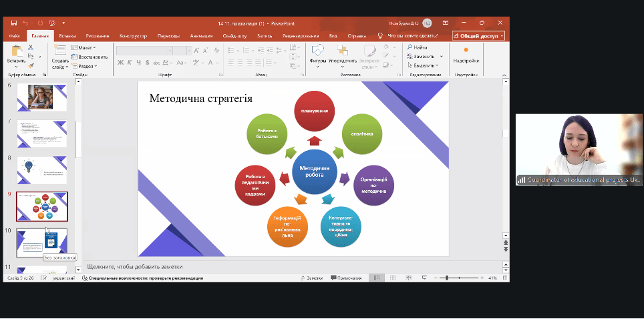644x319 pixels.
Task: Open the Выделить selection dropdown
Action: pos(424,65)
